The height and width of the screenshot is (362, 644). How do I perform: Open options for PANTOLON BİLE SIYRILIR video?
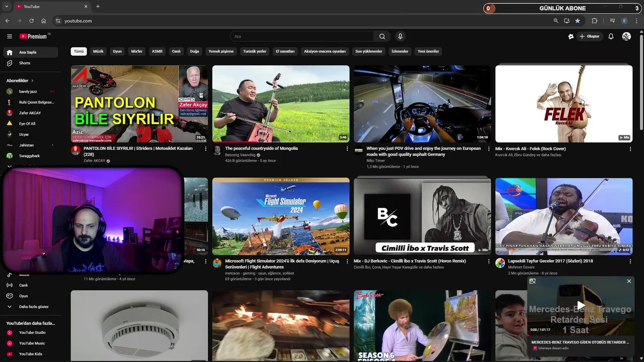click(x=205, y=149)
